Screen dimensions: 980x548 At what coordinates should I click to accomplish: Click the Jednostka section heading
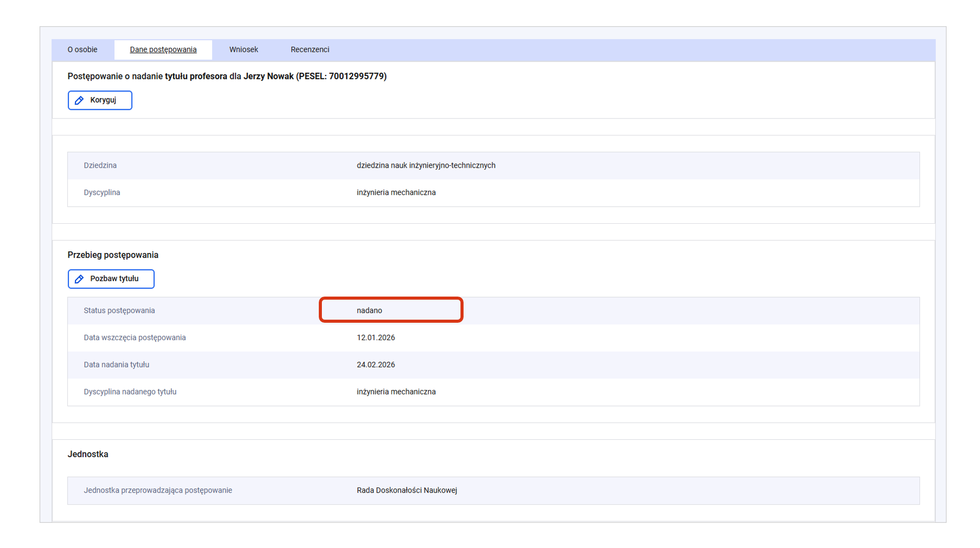[x=88, y=454]
